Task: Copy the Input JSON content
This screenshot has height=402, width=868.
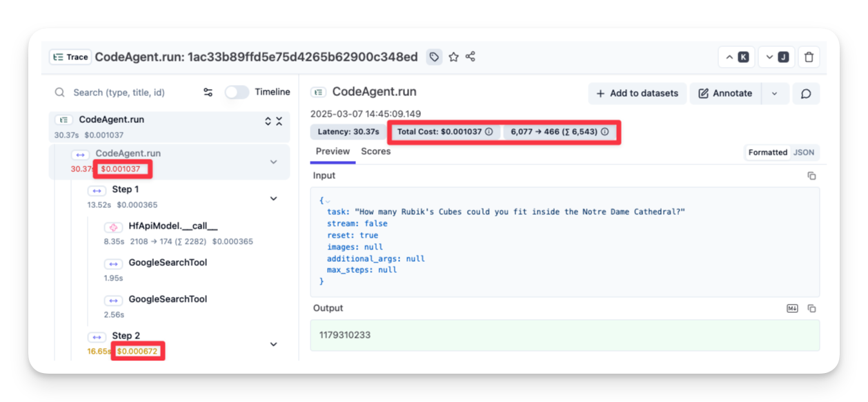Action: pyautogui.click(x=811, y=176)
